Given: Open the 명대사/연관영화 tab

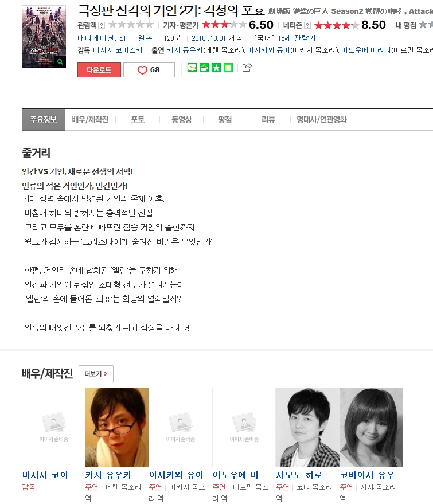Looking at the screenshot, I should click(322, 120).
